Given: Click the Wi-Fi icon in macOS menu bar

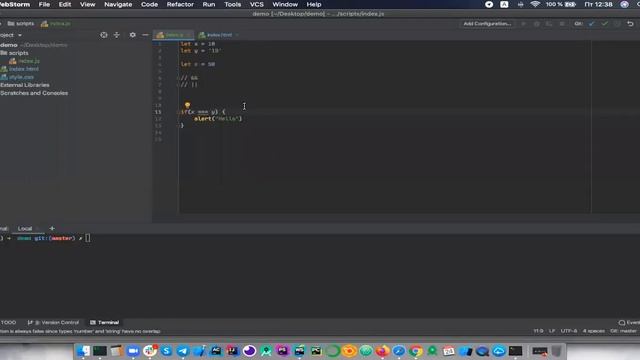Looking at the screenshot, I should coord(535,4).
